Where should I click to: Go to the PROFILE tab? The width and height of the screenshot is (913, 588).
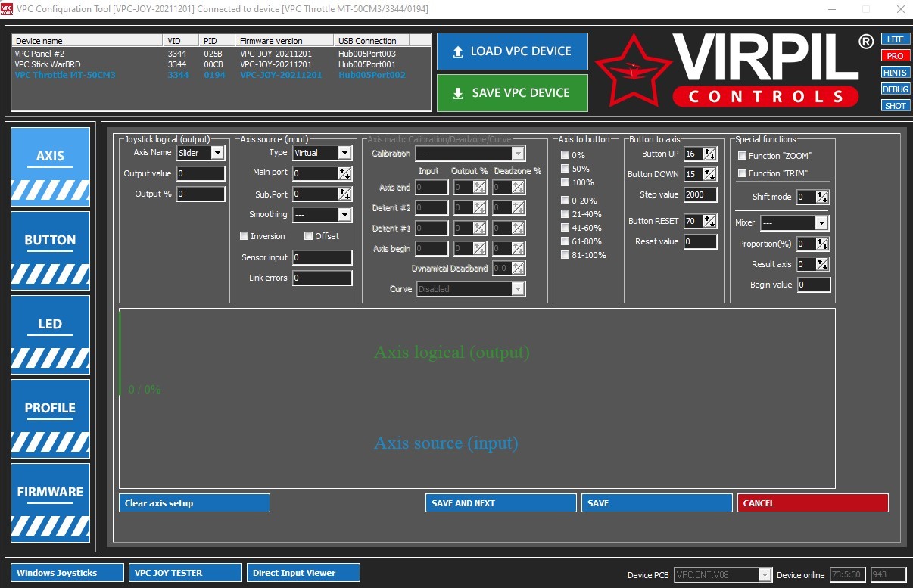click(x=50, y=418)
